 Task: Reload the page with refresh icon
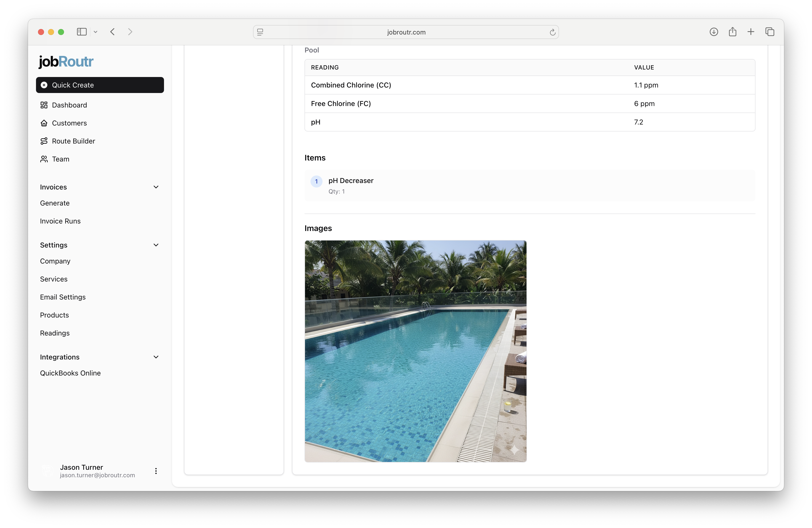pos(552,32)
